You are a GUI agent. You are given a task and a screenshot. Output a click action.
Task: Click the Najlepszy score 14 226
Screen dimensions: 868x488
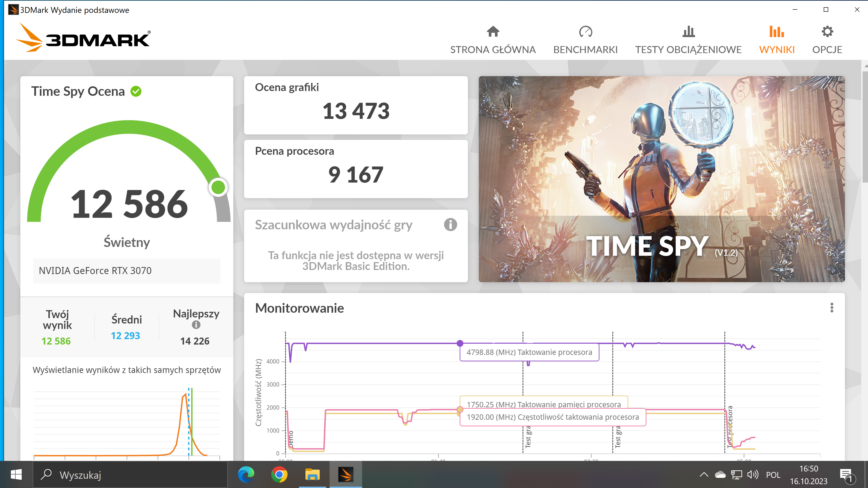tap(195, 341)
